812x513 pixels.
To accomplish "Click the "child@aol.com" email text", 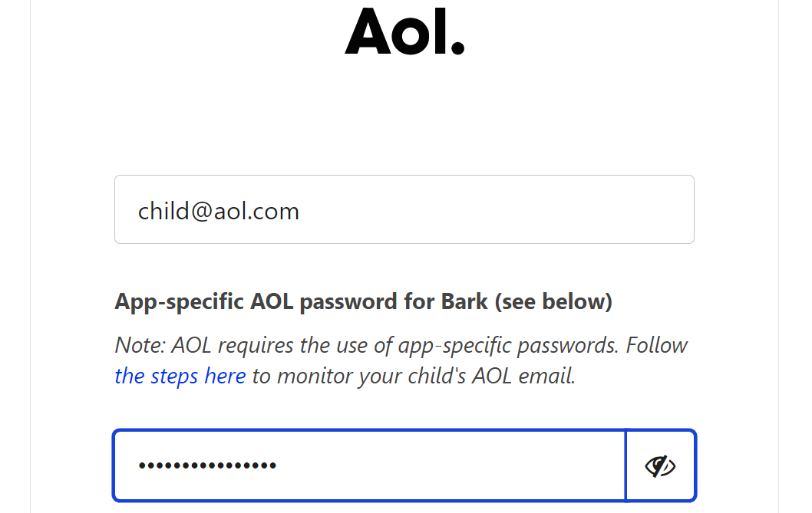I will click(x=219, y=211).
